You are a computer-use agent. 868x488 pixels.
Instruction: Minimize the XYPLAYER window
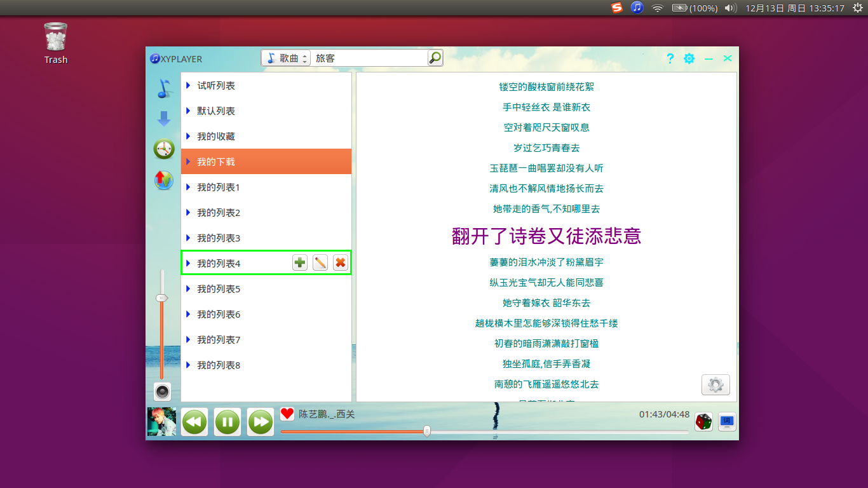tap(709, 58)
